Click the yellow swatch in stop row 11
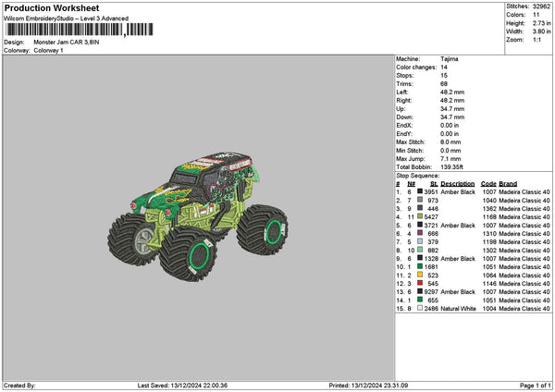 (420, 275)
